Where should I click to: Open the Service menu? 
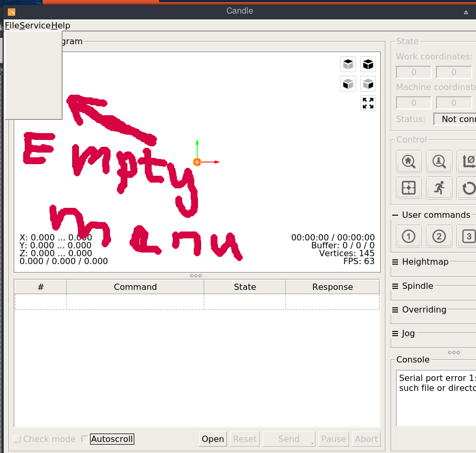click(x=35, y=25)
